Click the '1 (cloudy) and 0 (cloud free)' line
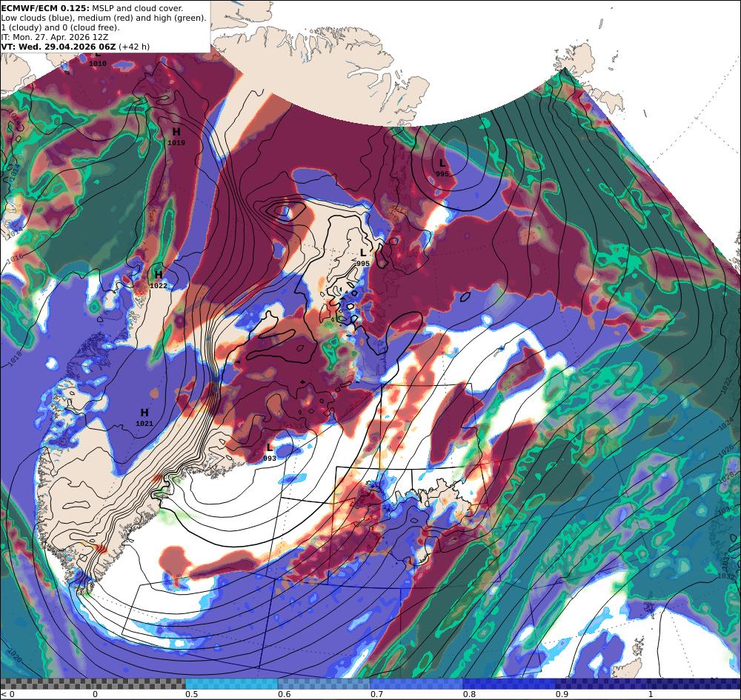The height and width of the screenshot is (700, 741). (x=61, y=27)
